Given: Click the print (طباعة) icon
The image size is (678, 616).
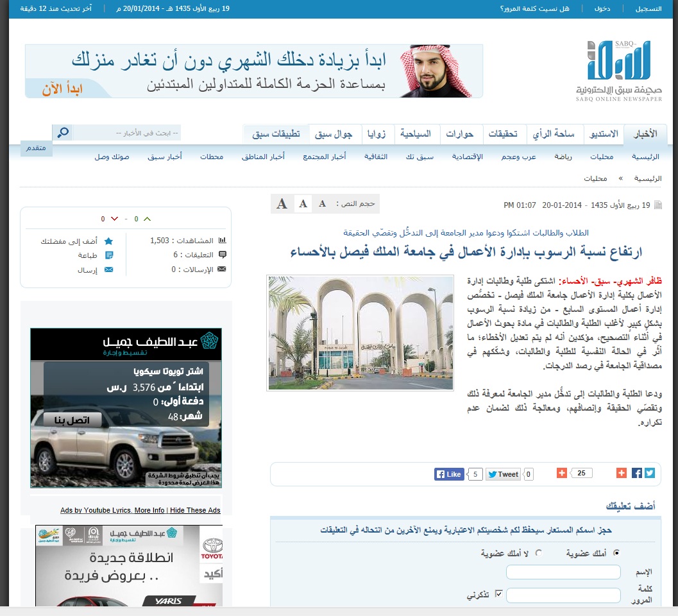Looking at the screenshot, I should pos(108,255).
